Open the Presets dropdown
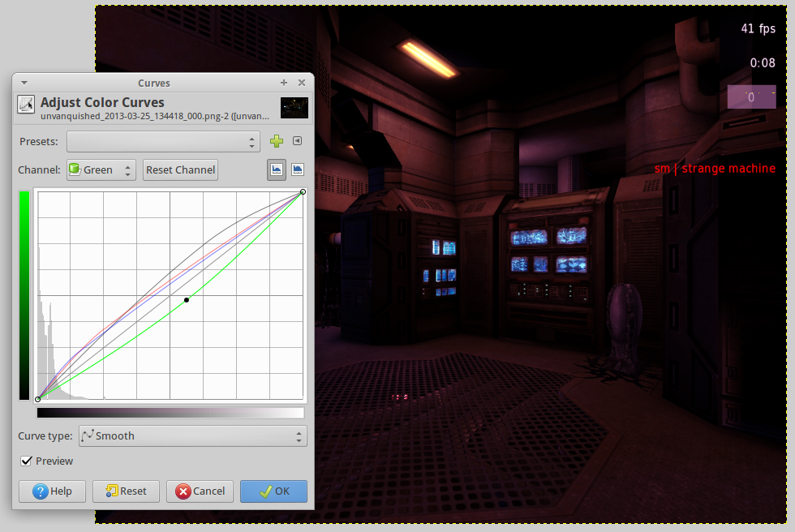Image resolution: width=795 pixels, height=532 pixels. coord(163,141)
